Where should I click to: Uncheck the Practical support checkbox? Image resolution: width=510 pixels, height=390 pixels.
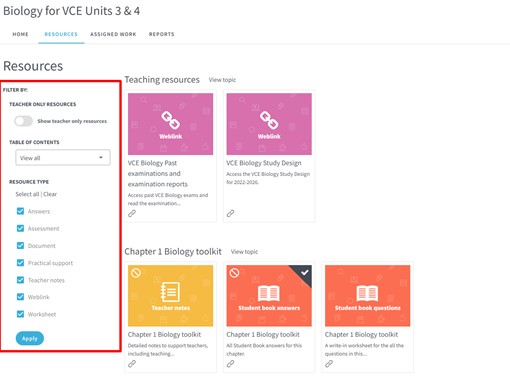click(x=20, y=263)
